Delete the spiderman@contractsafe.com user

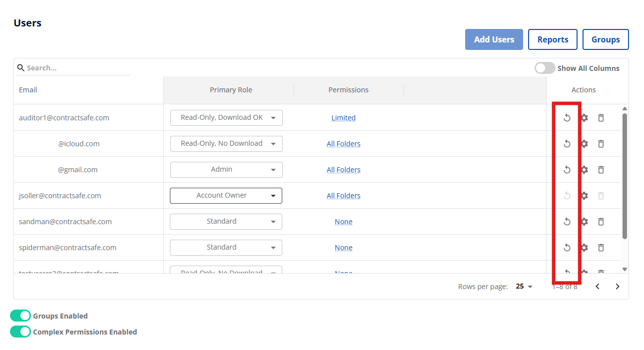pyautogui.click(x=601, y=248)
